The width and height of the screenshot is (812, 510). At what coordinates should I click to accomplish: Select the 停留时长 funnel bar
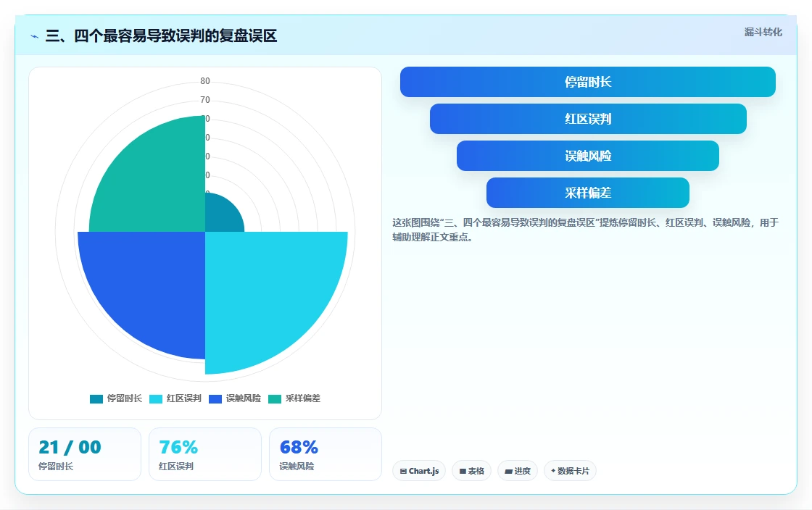pos(588,82)
